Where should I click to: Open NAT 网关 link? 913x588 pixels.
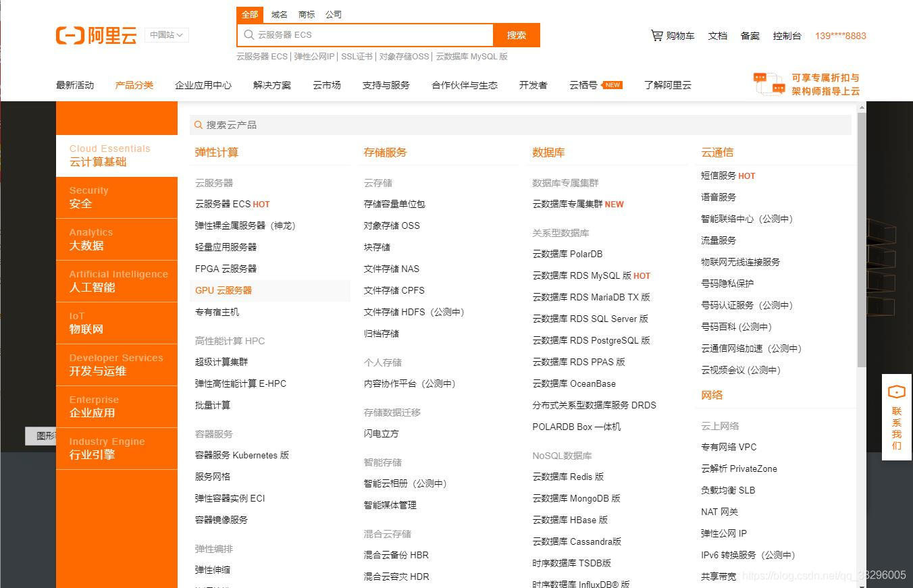click(720, 512)
